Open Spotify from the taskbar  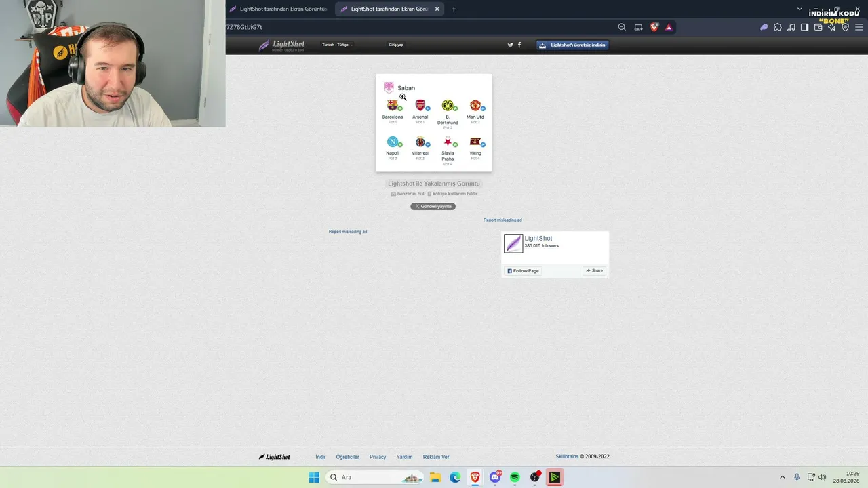515,477
